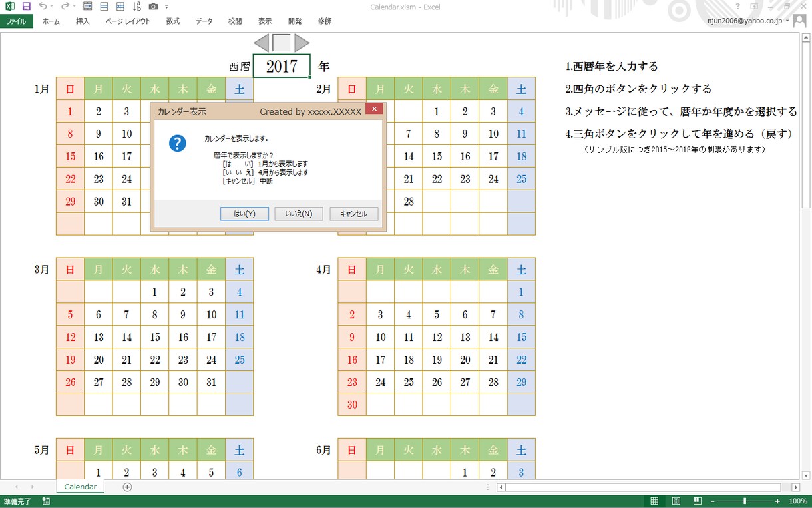The height and width of the screenshot is (508, 812).
Task: Click the vertical scrollbar up arrow
Action: pos(805,38)
